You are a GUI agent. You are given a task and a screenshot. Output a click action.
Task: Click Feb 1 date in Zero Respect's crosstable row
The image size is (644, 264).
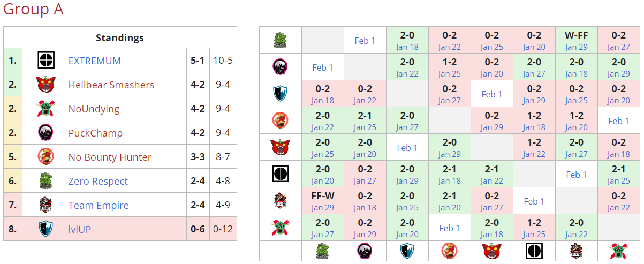pyautogui.click(x=365, y=41)
